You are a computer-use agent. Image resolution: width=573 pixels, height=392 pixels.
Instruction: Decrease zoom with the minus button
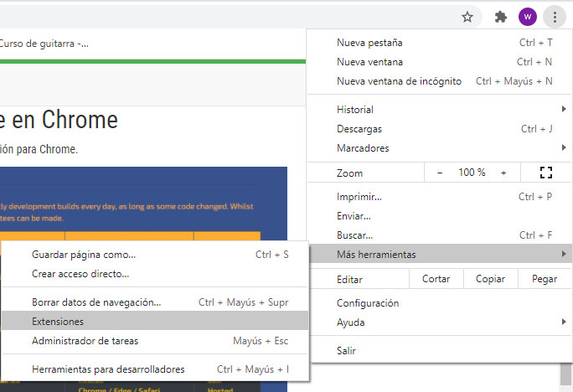pos(440,173)
